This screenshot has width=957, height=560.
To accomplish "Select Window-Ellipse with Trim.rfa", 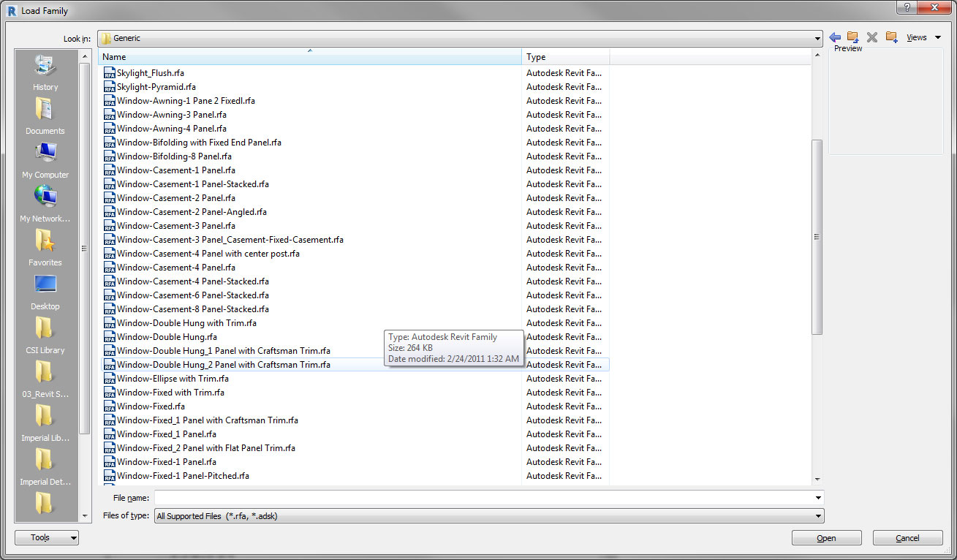I will pyautogui.click(x=173, y=379).
